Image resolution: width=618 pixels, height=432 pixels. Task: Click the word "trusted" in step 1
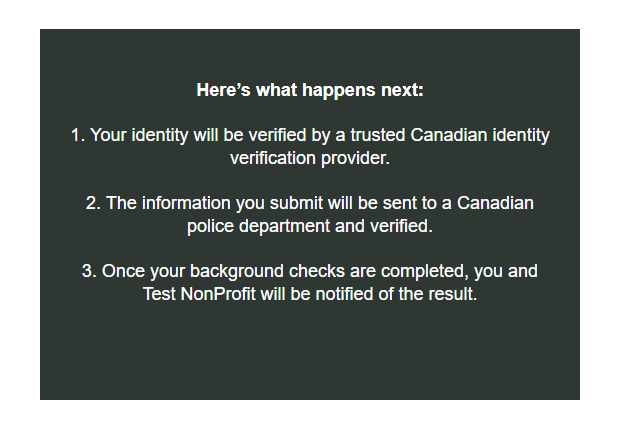(x=378, y=135)
